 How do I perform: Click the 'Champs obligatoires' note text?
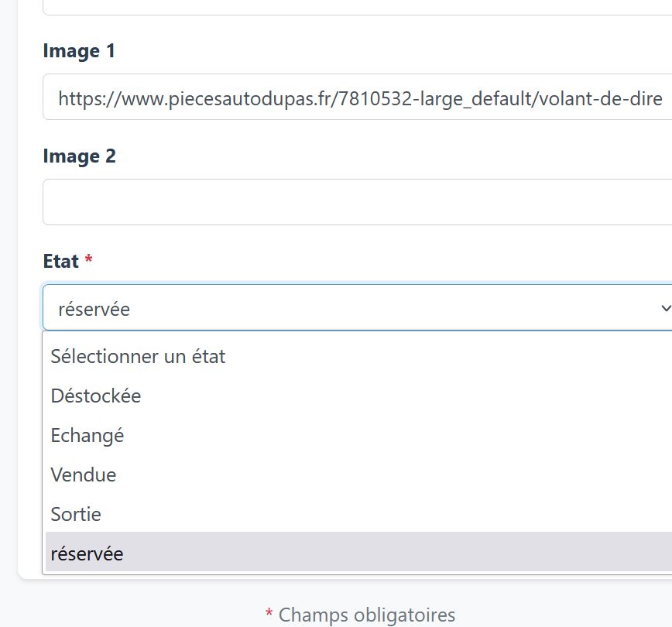pos(367,615)
